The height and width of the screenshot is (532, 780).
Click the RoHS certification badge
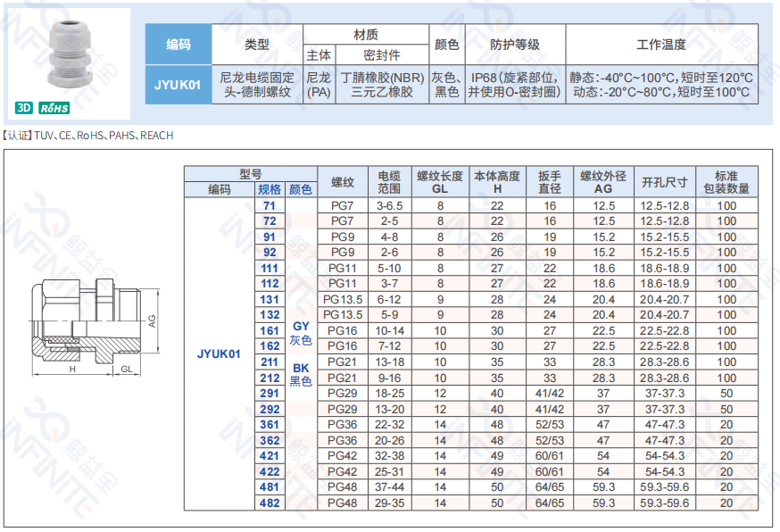pyautogui.click(x=54, y=108)
